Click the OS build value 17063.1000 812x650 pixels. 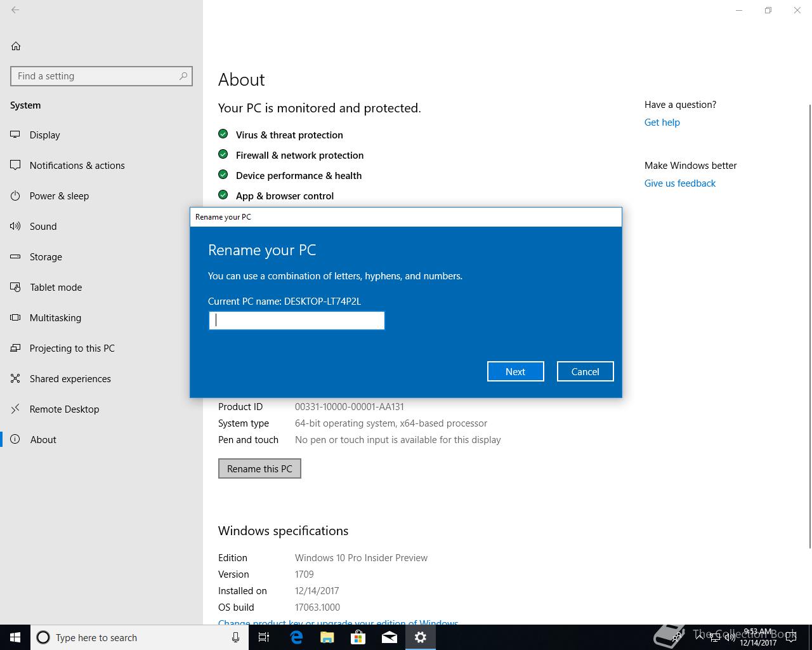[x=317, y=607]
